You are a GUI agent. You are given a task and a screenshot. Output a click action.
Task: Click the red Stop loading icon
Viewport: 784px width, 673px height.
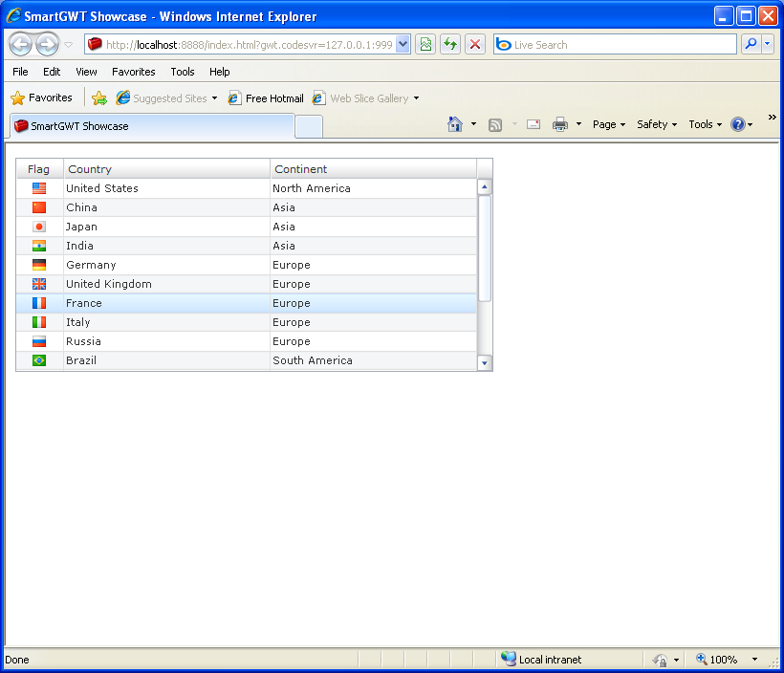(x=475, y=45)
